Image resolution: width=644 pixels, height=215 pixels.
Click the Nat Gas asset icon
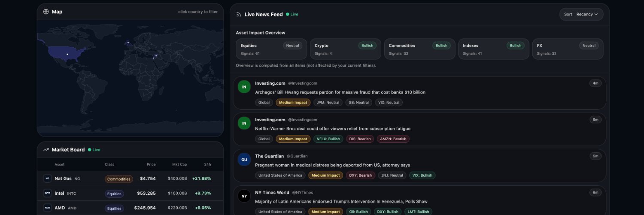47,178
